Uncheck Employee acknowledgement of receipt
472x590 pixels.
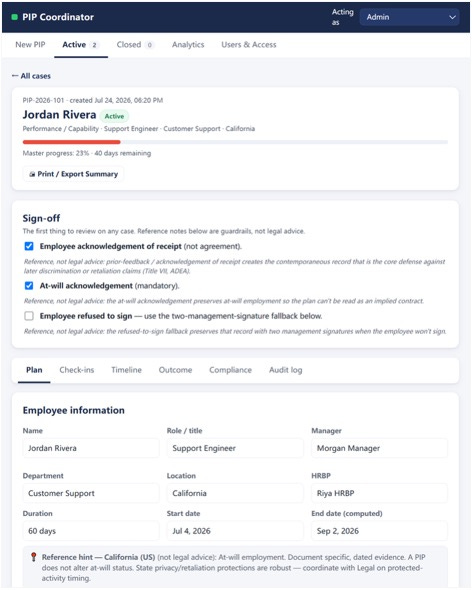pos(29,246)
